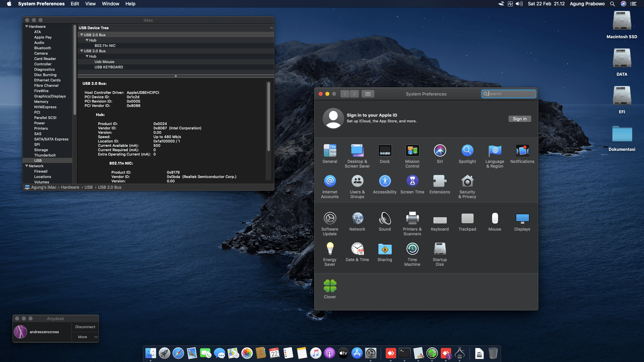The image size is (644, 362).
Task: Collapse the Hardware section in sidebar
Action: (26, 26)
